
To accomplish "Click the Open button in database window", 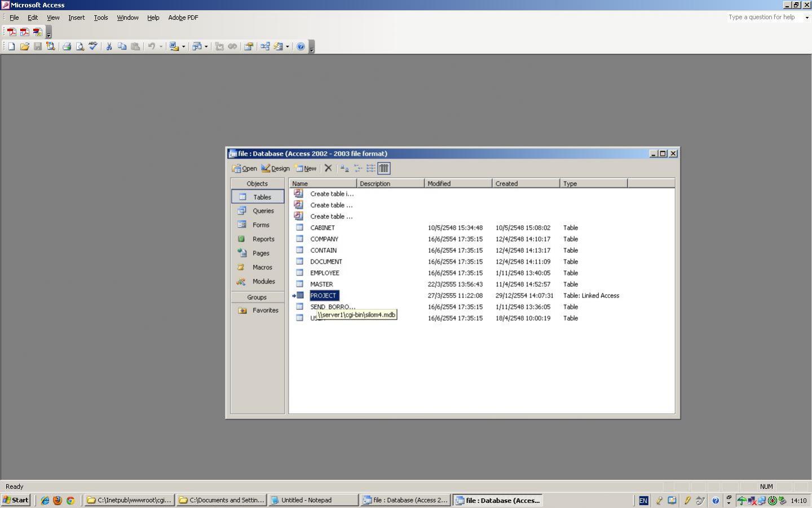I will (x=244, y=168).
